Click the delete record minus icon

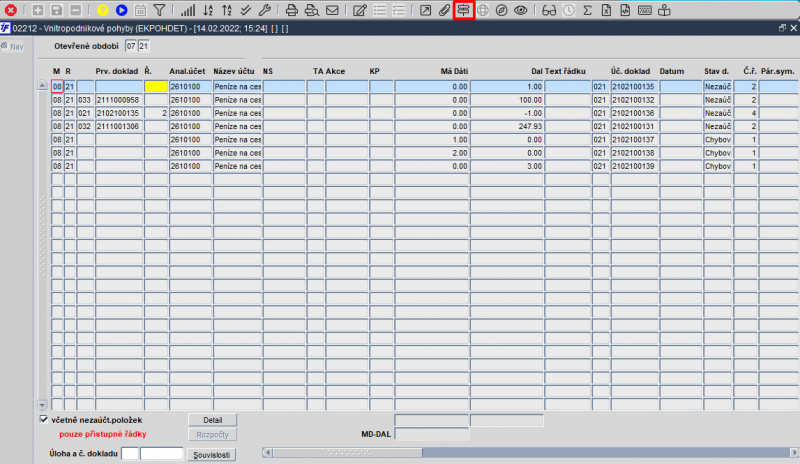[76, 10]
